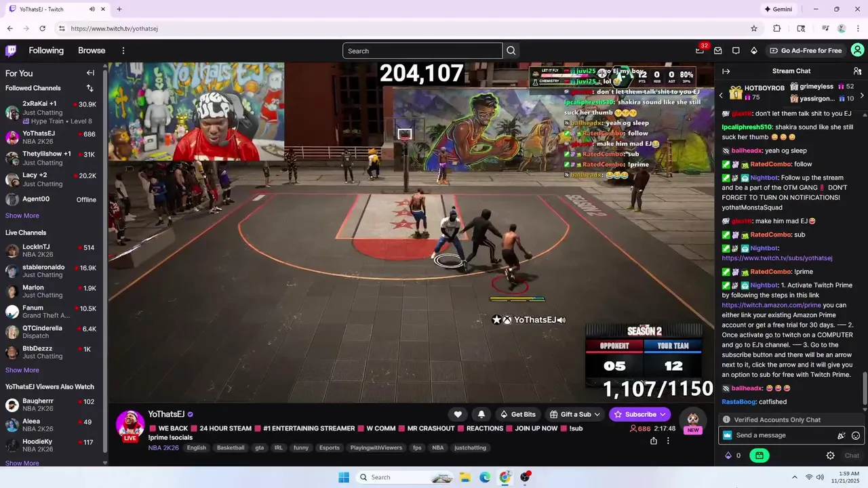The image size is (868, 488).
Task: Show More viewers-also-watch channels
Action: tap(22, 463)
